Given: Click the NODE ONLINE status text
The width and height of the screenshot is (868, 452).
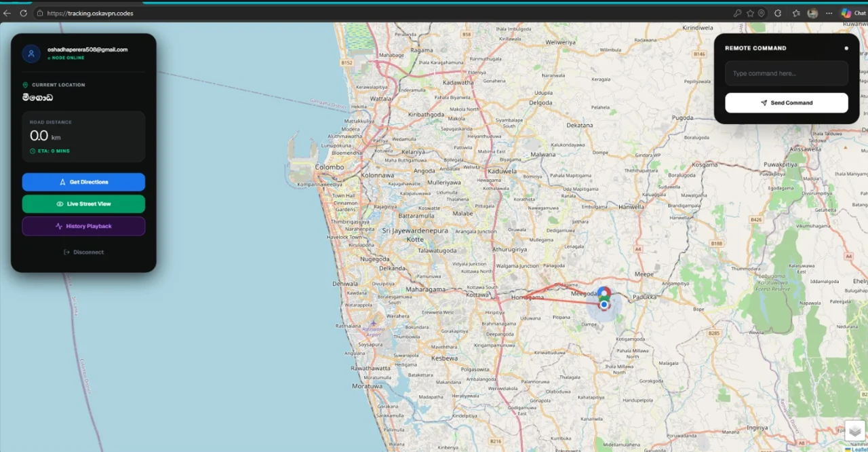Looking at the screenshot, I should point(68,58).
